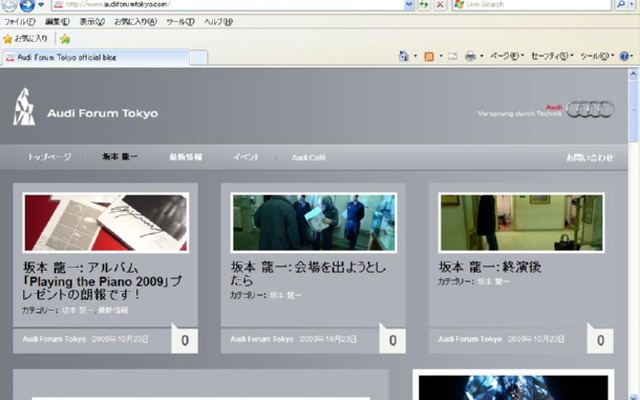
Task: Open the 坂本 龍一: 終演後 post title
Action: (x=490, y=267)
